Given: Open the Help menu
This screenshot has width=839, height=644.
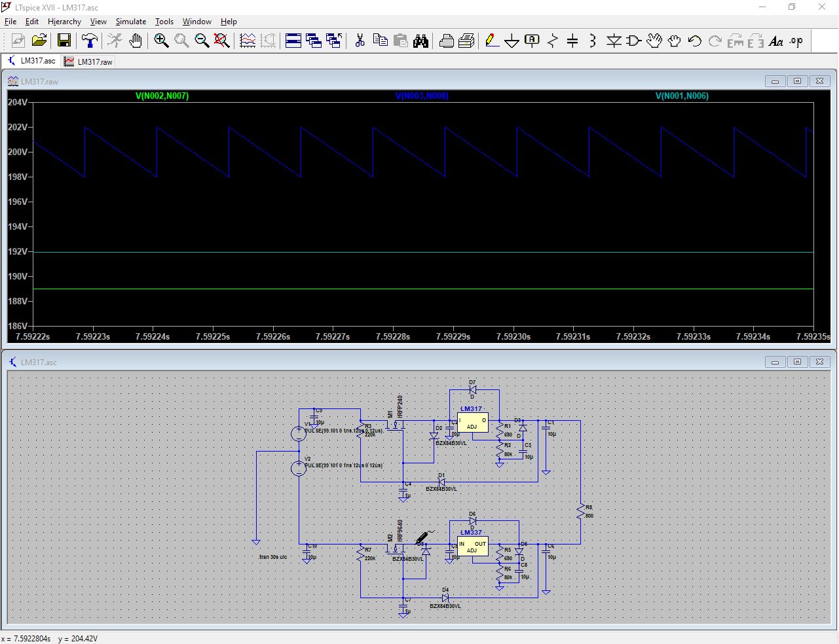Looking at the screenshot, I should point(229,22).
